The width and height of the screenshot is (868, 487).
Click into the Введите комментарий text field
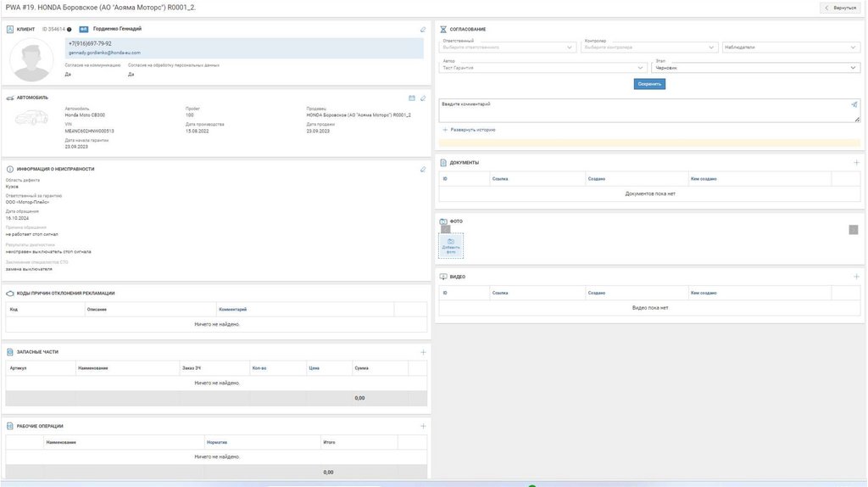pos(644,110)
